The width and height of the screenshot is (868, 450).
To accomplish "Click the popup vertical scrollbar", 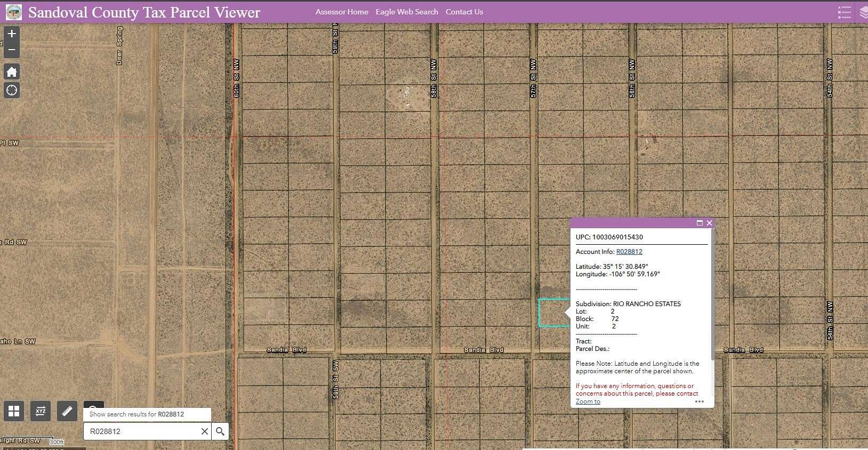I will [712, 294].
